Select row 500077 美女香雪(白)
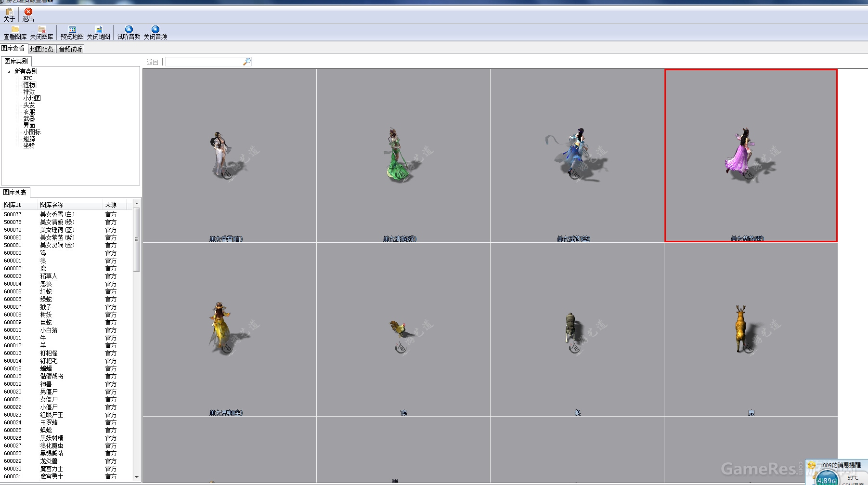The width and height of the screenshot is (868, 485). pyautogui.click(x=66, y=214)
